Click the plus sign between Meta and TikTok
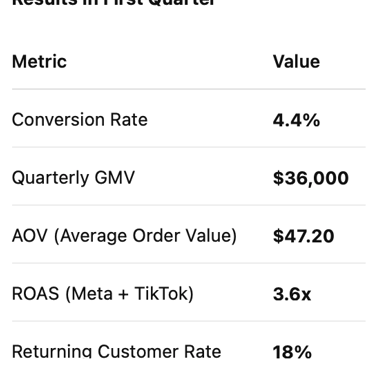The width and height of the screenshot is (375, 366). click(123, 295)
